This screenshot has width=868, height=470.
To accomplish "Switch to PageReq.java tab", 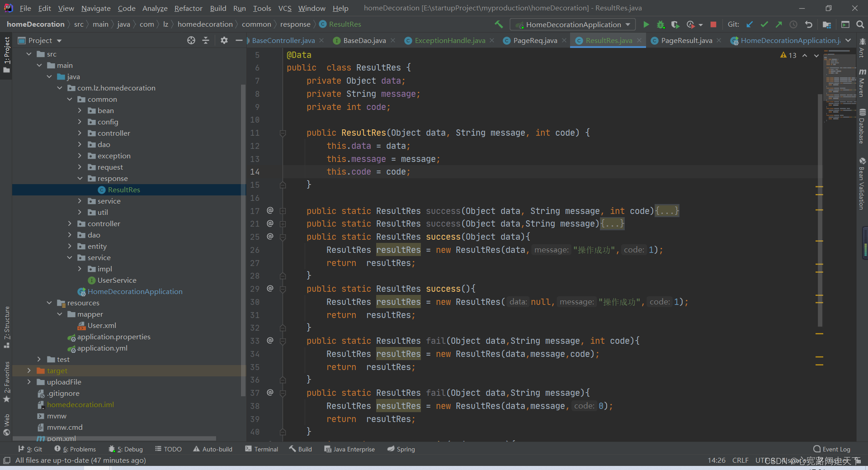I will pyautogui.click(x=535, y=40).
